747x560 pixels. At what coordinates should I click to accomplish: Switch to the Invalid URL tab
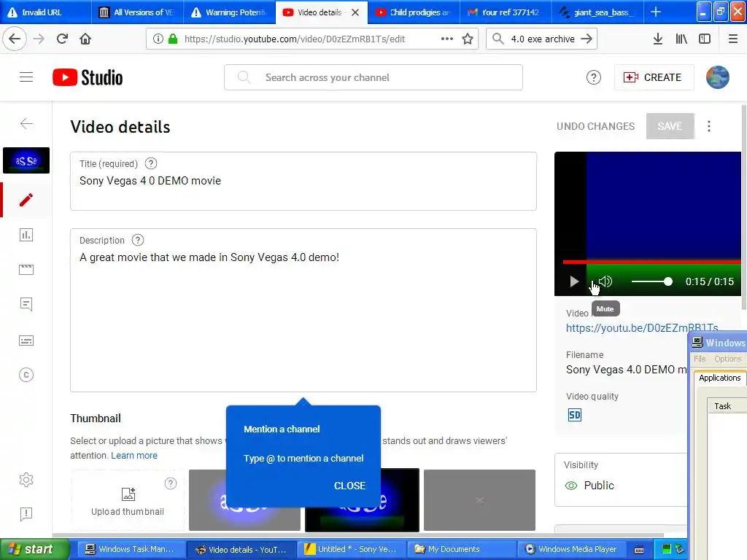pyautogui.click(x=46, y=12)
